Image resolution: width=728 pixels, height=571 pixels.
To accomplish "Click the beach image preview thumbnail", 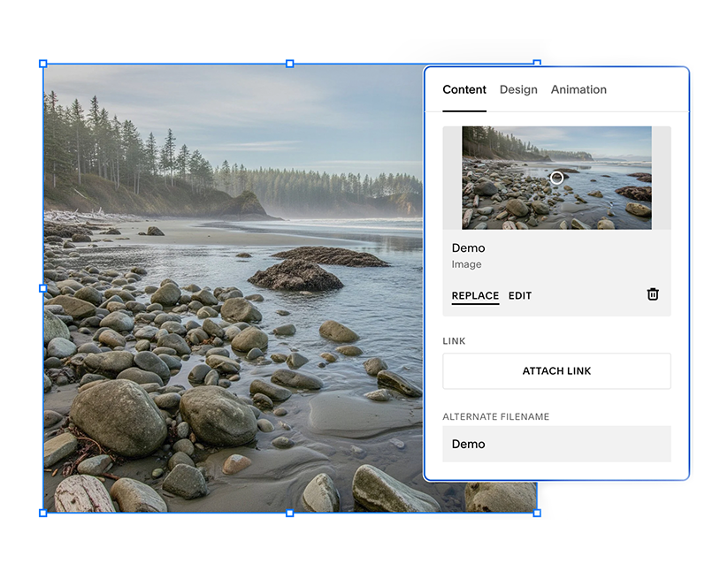I will point(556,178).
